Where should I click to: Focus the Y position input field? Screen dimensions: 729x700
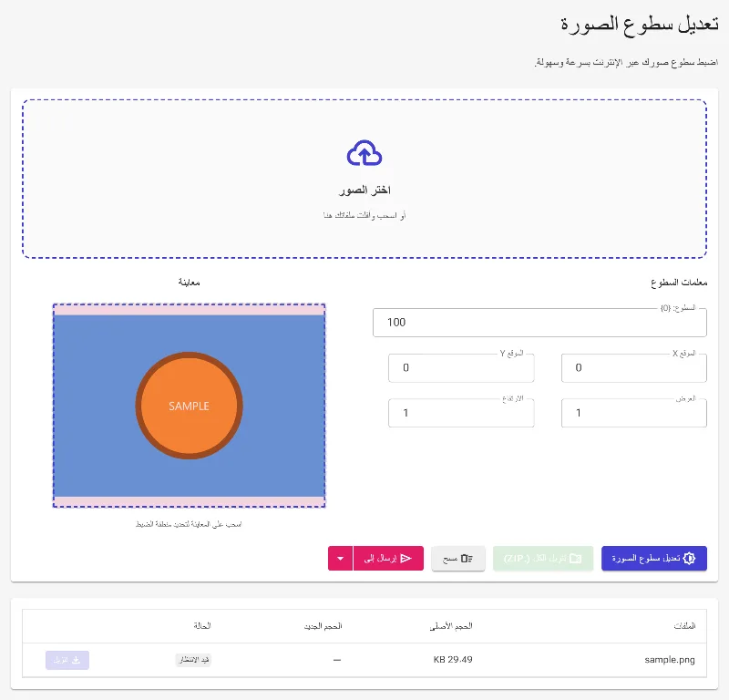pos(461,368)
